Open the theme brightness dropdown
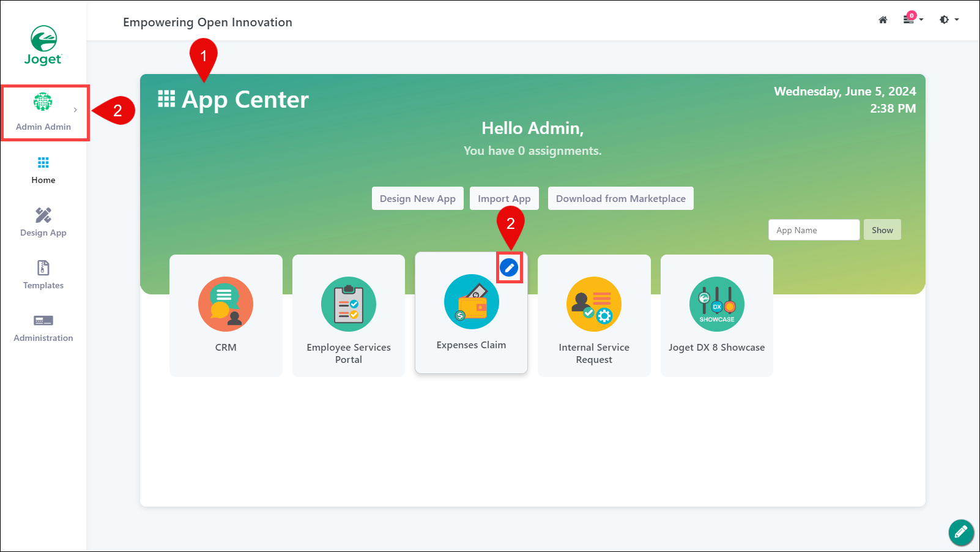 [949, 20]
